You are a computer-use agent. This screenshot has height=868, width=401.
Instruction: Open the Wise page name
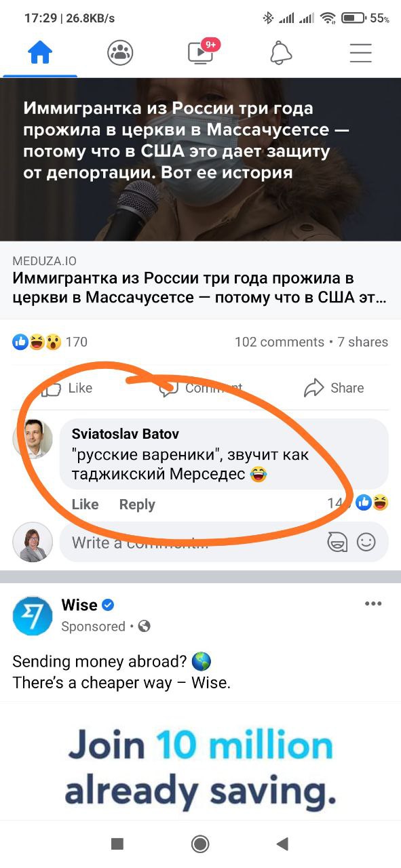tap(79, 605)
